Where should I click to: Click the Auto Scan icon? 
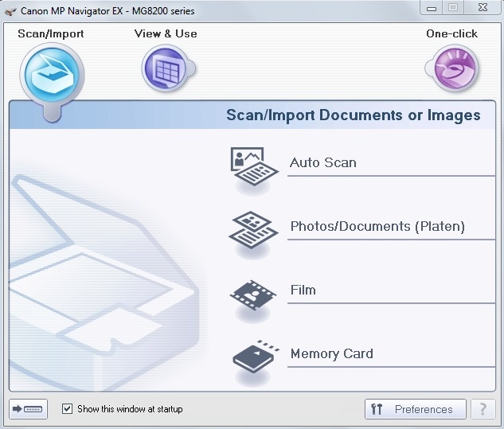pos(253,166)
